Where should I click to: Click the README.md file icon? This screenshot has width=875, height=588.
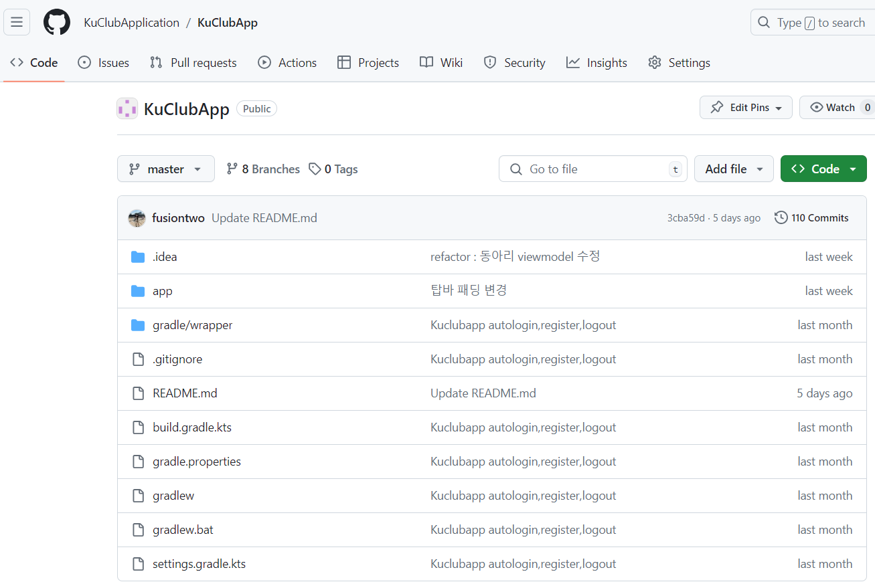pyautogui.click(x=138, y=393)
